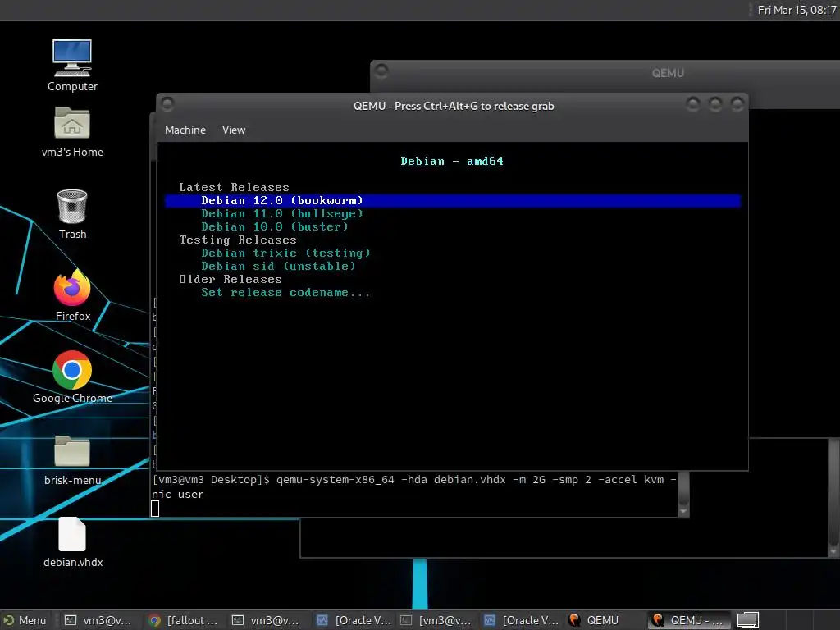
Task: Select Debian 11.0 (bullseye) entry
Action: pos(282,213)
